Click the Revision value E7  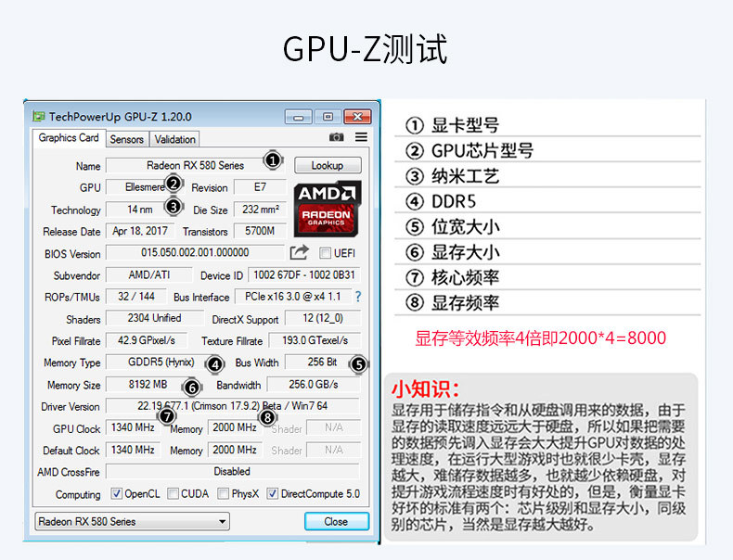pos(260,187)
